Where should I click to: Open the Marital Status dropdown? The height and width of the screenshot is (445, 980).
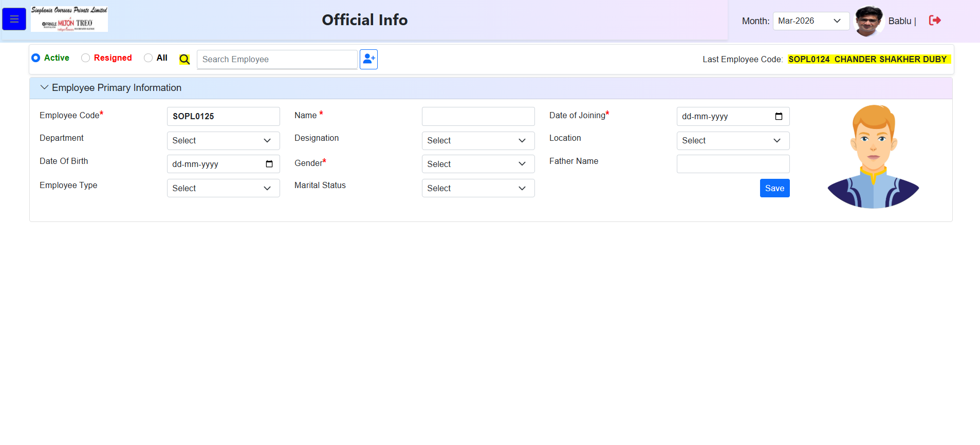click(478, 188)
